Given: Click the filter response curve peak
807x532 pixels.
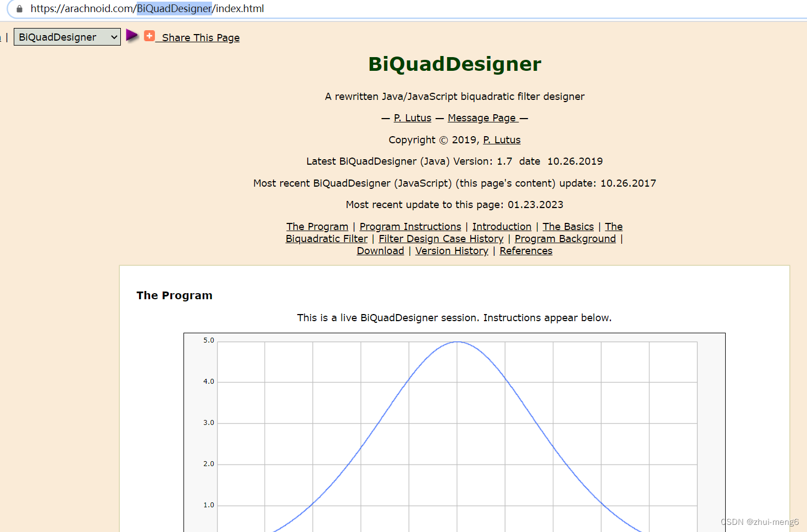Looking at the screenshot, I should click(x=457, y=342).
